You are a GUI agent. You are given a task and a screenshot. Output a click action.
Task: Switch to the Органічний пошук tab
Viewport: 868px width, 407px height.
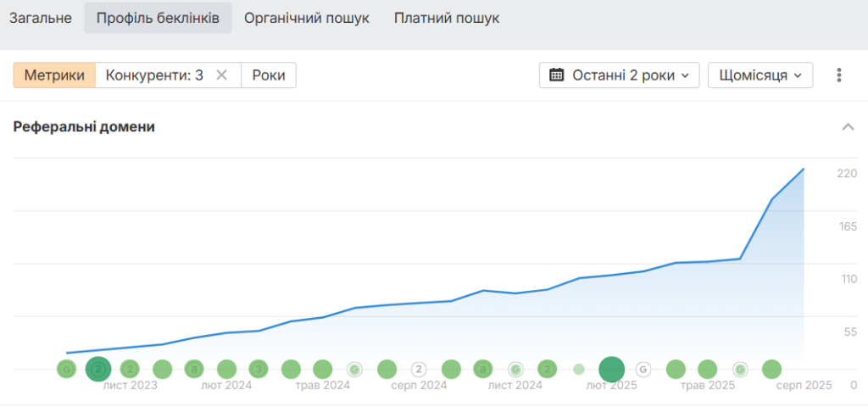click(x=307, y=19)
